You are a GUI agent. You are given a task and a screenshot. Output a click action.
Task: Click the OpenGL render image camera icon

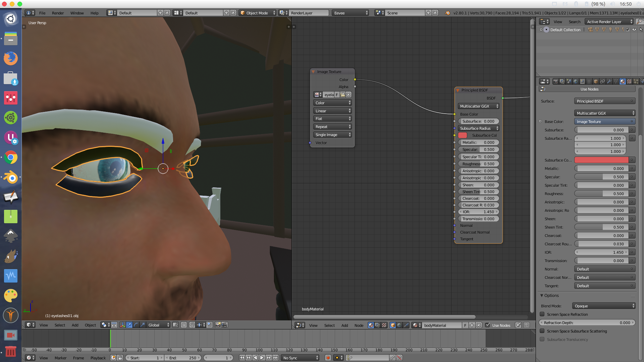click(218, 325)
